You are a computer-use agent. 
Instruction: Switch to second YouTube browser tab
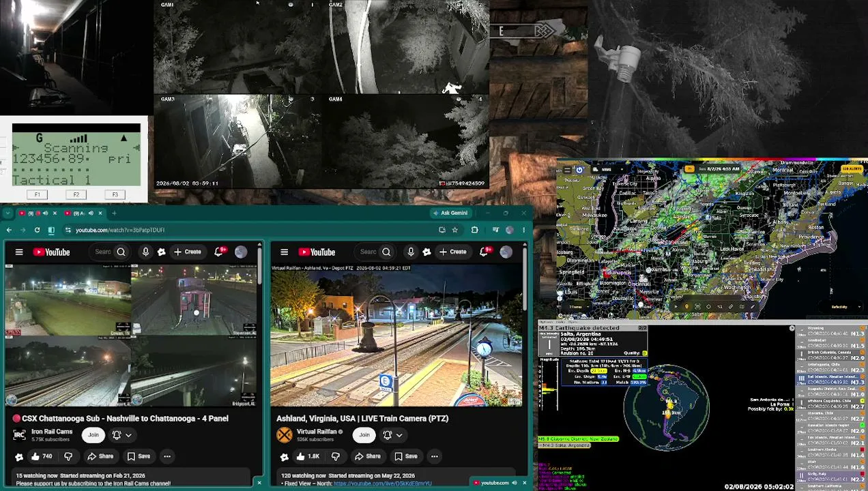click(x=84, y=213)
